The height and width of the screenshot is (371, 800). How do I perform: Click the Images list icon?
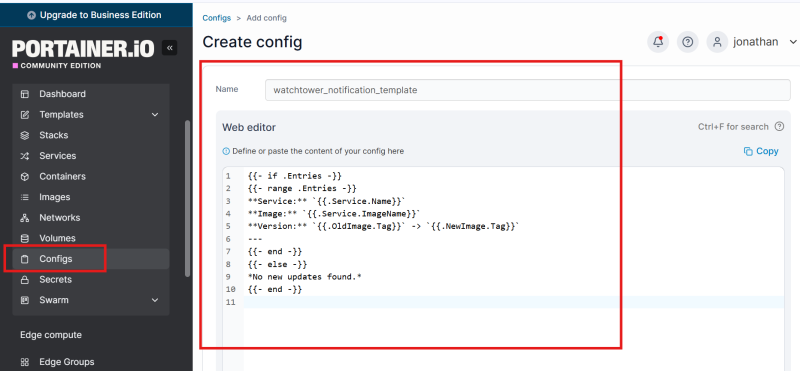(24, 197)
